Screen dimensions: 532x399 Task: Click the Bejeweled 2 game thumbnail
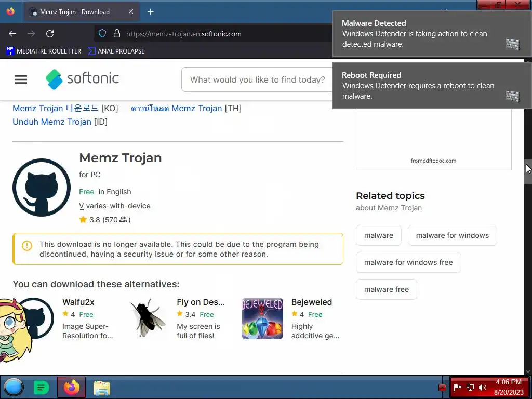tap(262, 318)
